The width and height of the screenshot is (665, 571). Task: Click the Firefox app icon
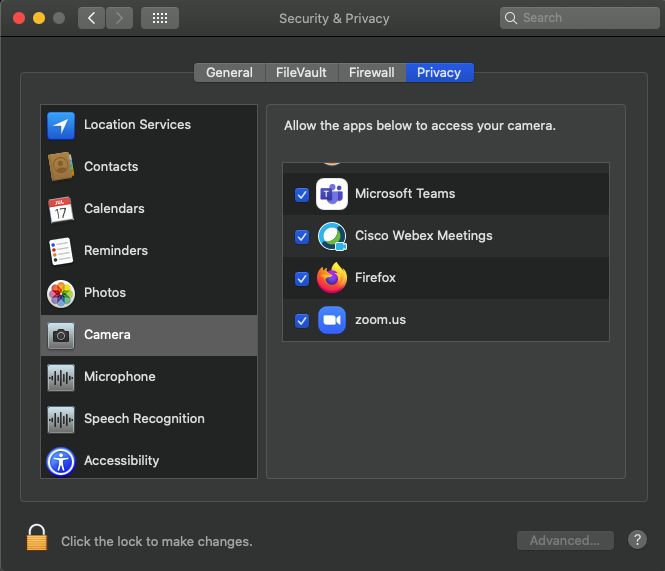pyautogui.click(x=332, y=278)
